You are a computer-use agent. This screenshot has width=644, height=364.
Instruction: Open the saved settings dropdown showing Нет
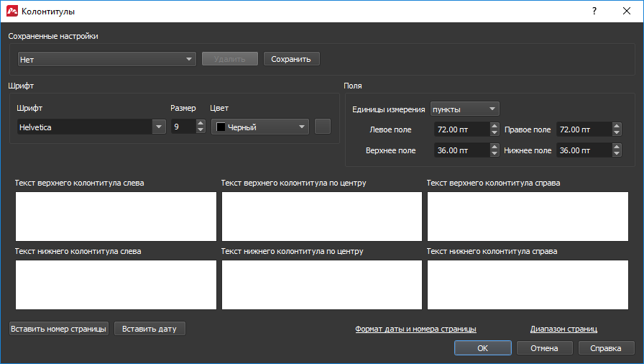(x=107, y=59)
